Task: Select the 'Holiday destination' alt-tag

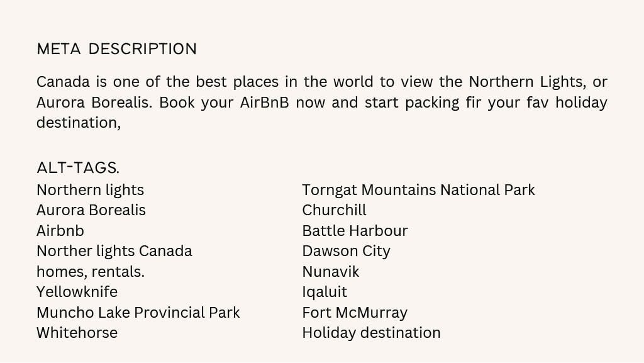Action: [371, 333]
